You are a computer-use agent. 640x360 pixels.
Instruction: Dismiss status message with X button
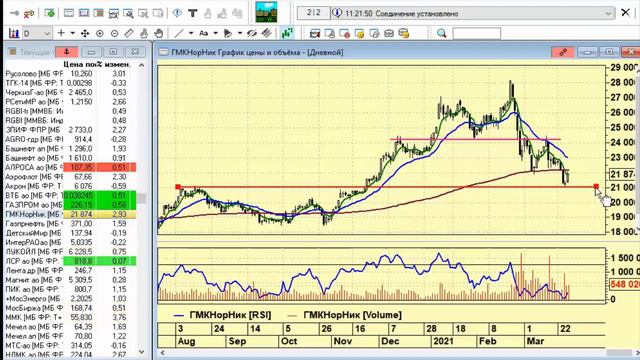tap(625, 13)
